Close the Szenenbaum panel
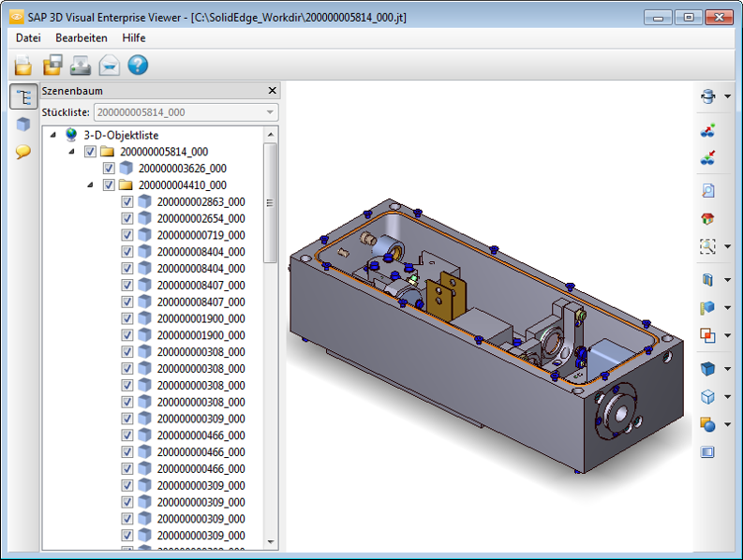Viewport: 743px width, 560px height. point(273,91)
